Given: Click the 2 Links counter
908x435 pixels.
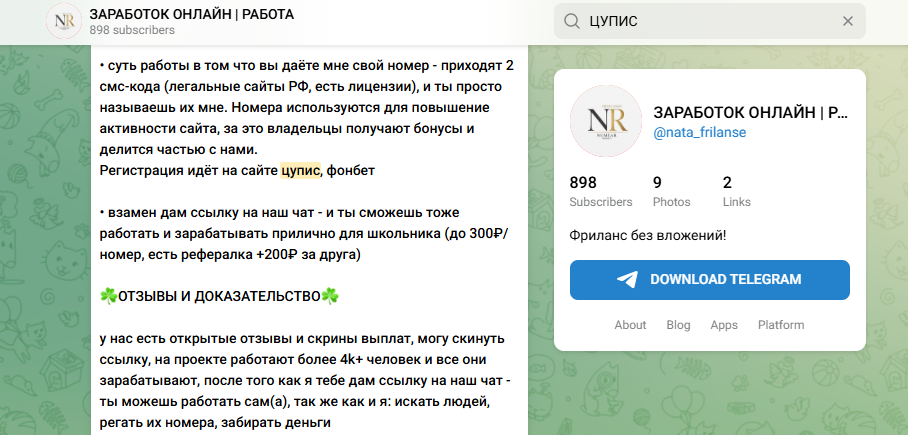Looking at the screenshot, I should tap(737, 192).
